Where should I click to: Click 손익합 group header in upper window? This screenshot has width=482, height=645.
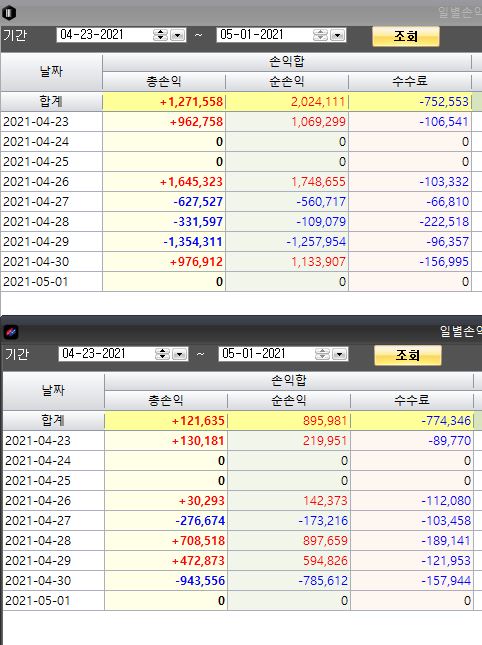(287, 62)
